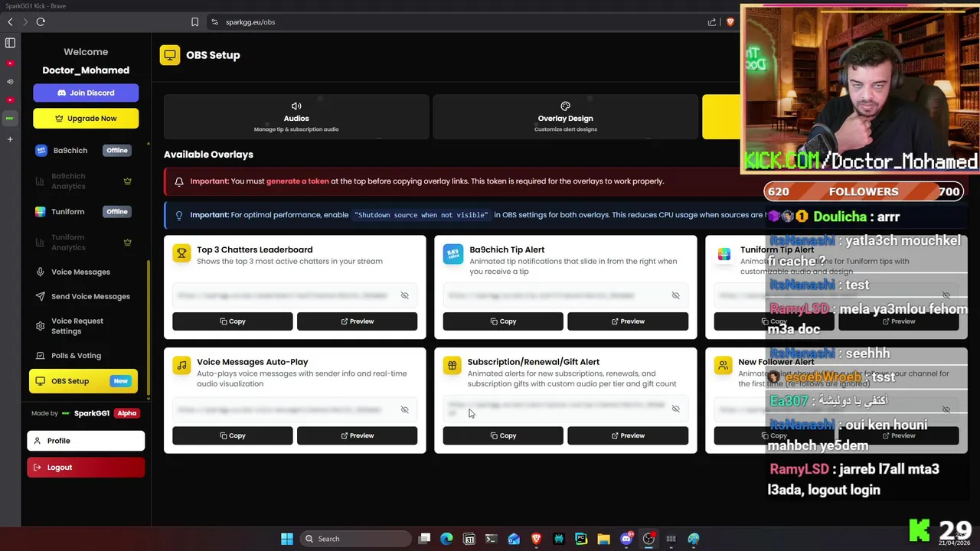Click the lightbulb icon in the performance tip
The image size is (980, 551).
(179, 215)
